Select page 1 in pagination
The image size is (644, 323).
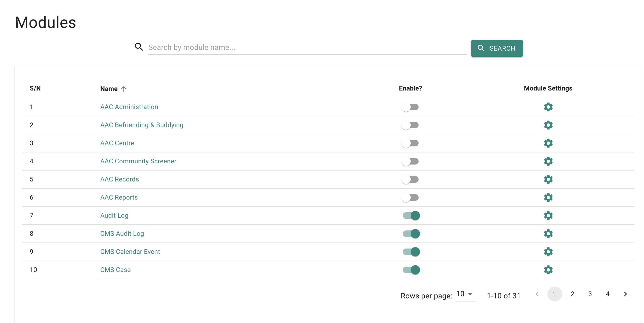point(554,294)
